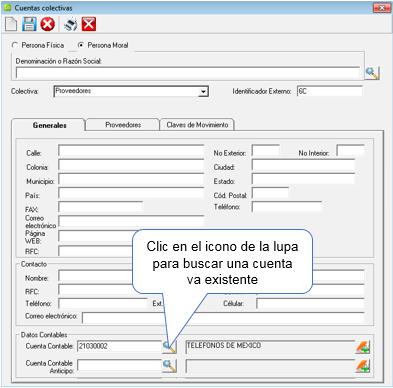Switch to the Generales tab
Viewport: 393px width, 388px height.
click(x=49, y=125)
